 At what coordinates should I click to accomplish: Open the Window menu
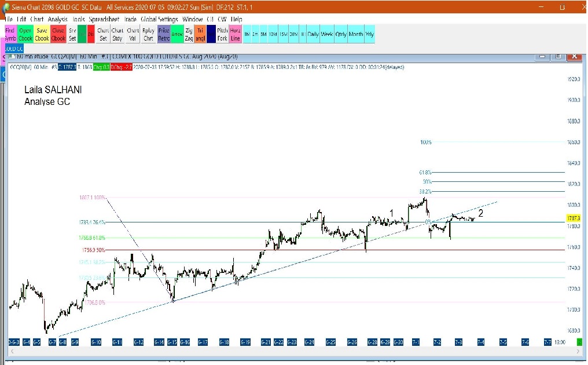(x=192, y=19)
